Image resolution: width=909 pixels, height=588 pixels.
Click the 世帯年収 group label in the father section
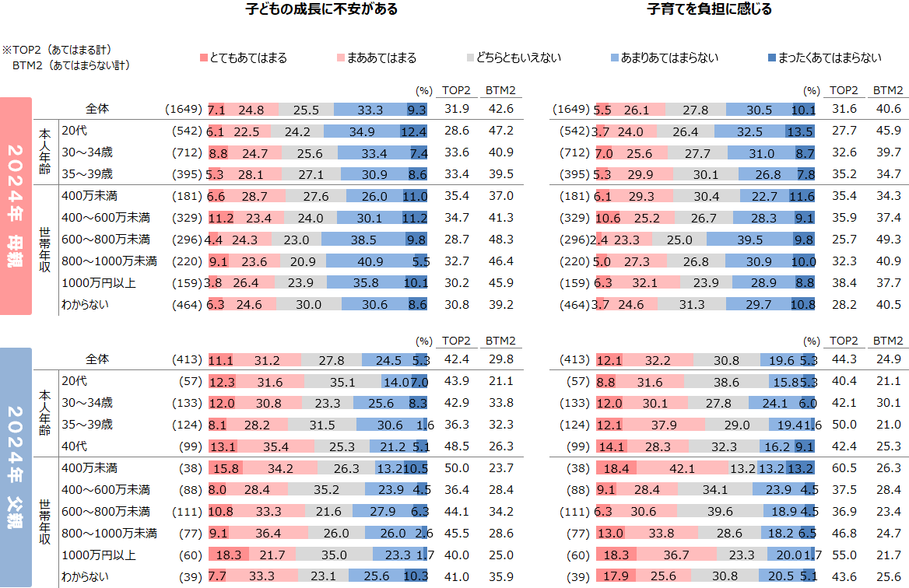(44, 511)
